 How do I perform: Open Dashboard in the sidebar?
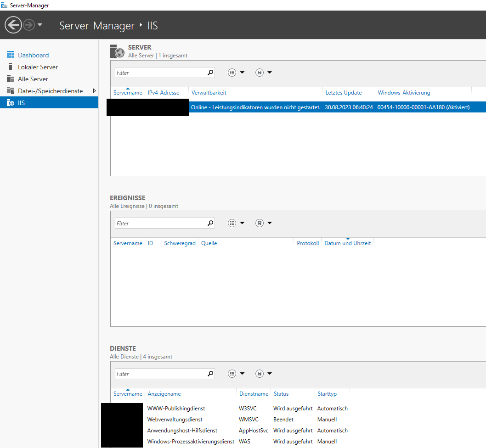tap(33, 55)
